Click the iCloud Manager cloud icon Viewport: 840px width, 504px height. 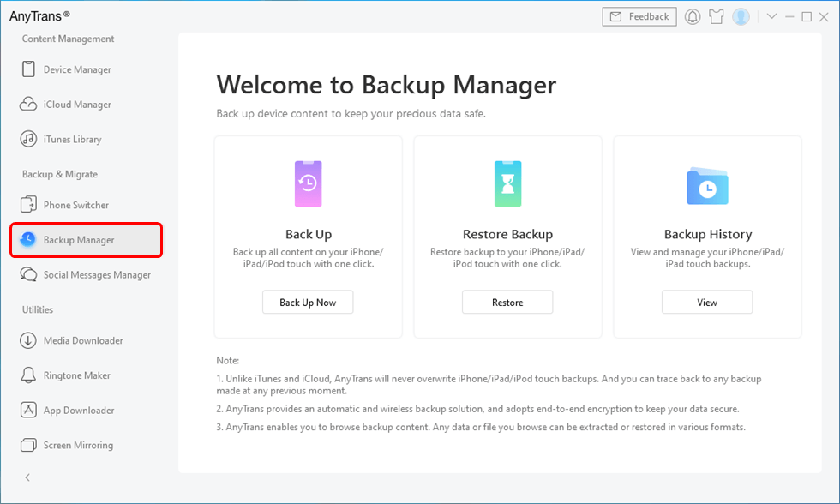28,104
